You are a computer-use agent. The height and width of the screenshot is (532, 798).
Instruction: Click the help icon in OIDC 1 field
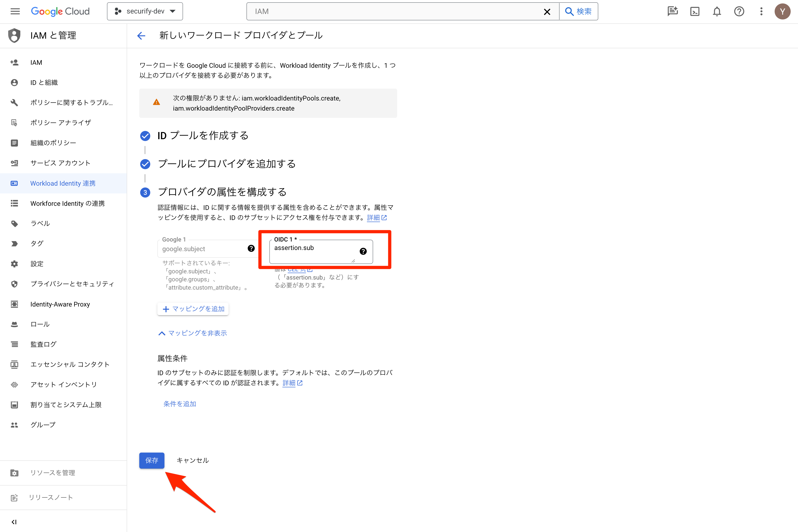[x=363, y=251]
